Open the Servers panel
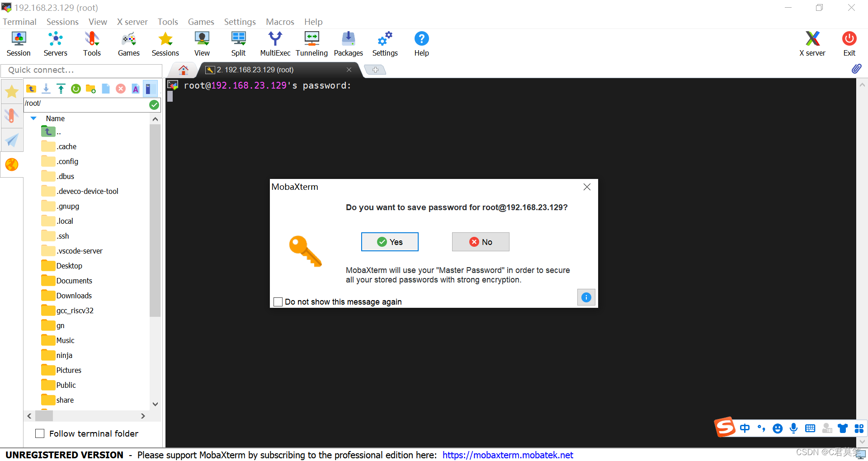This screenshot has width=868, height=461. tap(55, 43)
